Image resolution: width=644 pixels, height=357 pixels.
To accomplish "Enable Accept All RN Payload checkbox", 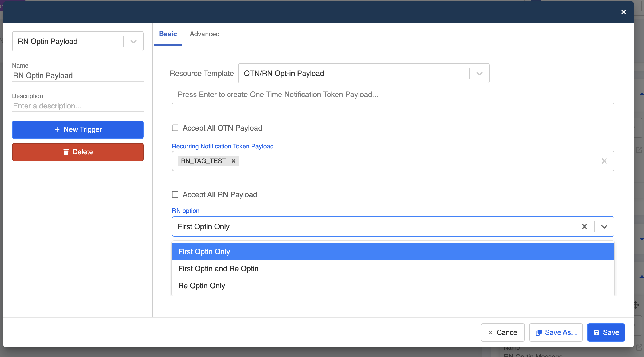I will click(x=175, y=194).
